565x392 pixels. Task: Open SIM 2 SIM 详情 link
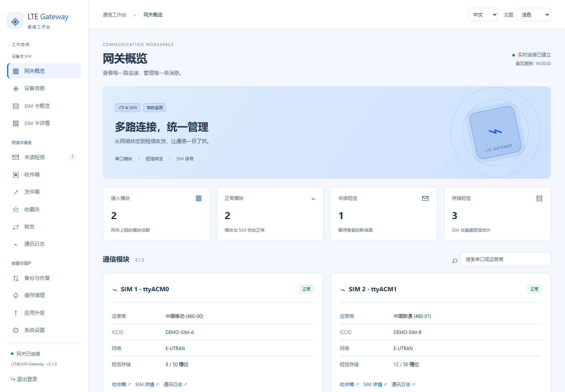tap(375, 385)
